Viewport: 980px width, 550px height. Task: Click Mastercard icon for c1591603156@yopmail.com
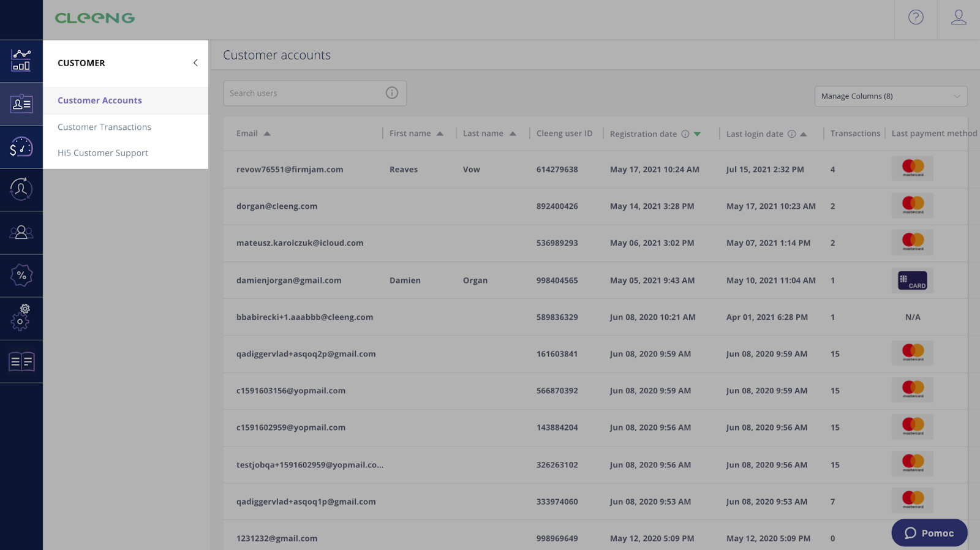coord(913,390)
